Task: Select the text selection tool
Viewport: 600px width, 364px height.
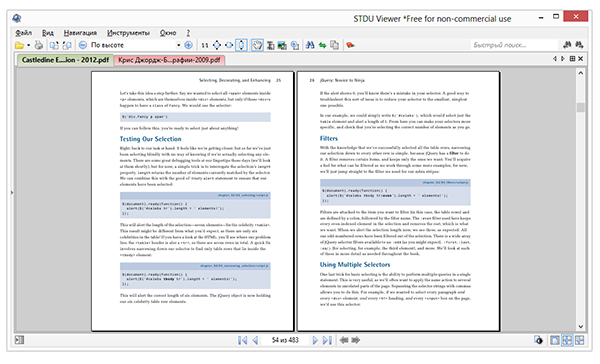Action: [x=271, y=45]
